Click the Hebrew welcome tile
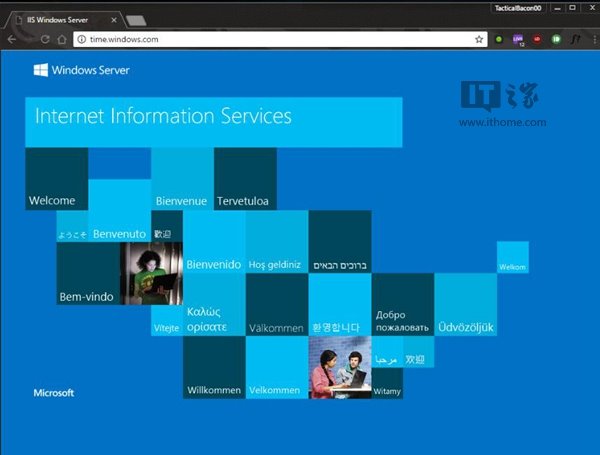The height and width of the screenshot is (455, 600). pyautogui.click(x=340, y=241)
